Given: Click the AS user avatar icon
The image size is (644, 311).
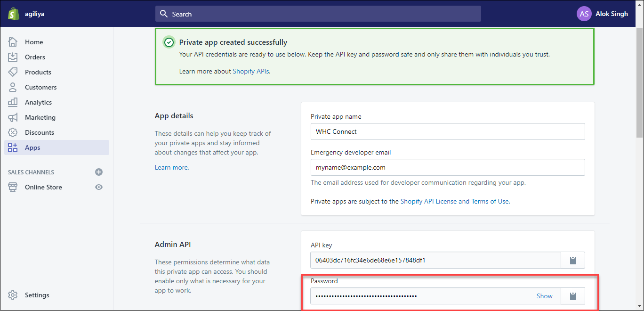Looking at the screenshot, I should tap(584, 14).
